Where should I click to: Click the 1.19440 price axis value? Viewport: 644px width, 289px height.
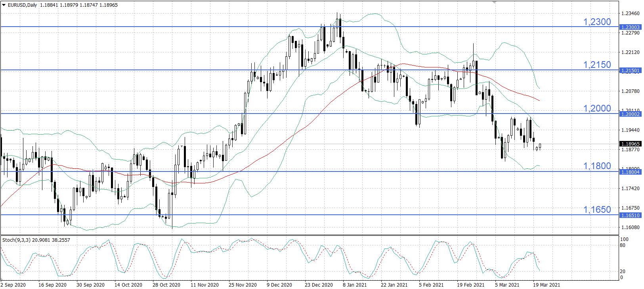tap(630, 130)
